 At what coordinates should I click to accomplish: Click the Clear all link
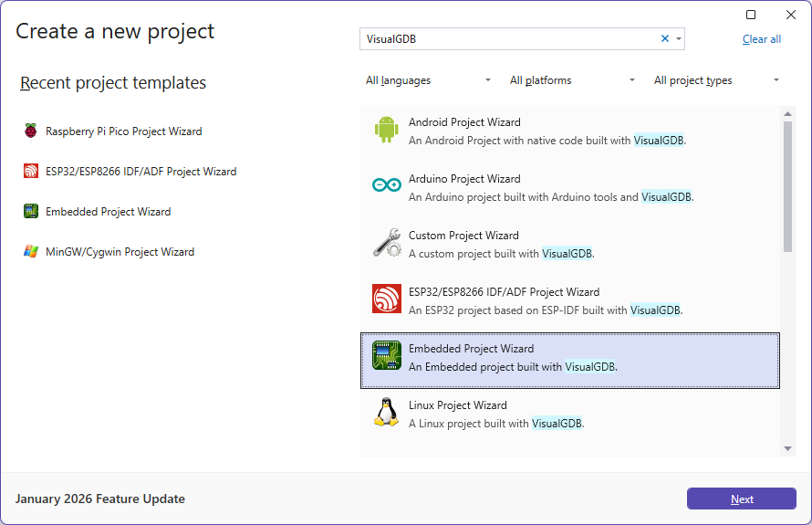point(761,39)
